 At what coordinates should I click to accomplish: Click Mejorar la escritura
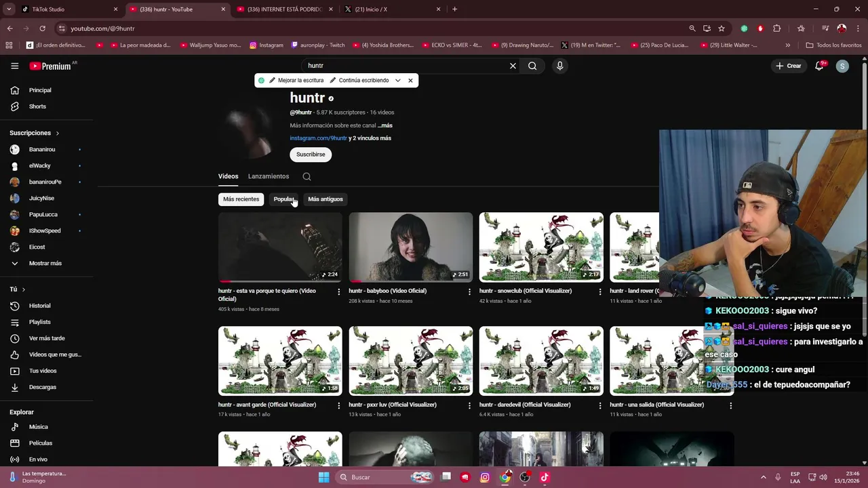296,81
